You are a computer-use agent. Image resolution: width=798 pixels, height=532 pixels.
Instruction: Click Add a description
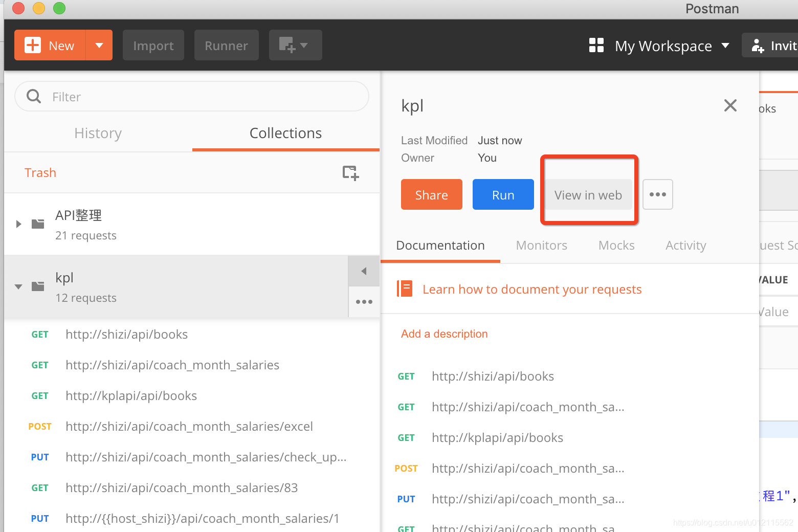pos(445,334)
